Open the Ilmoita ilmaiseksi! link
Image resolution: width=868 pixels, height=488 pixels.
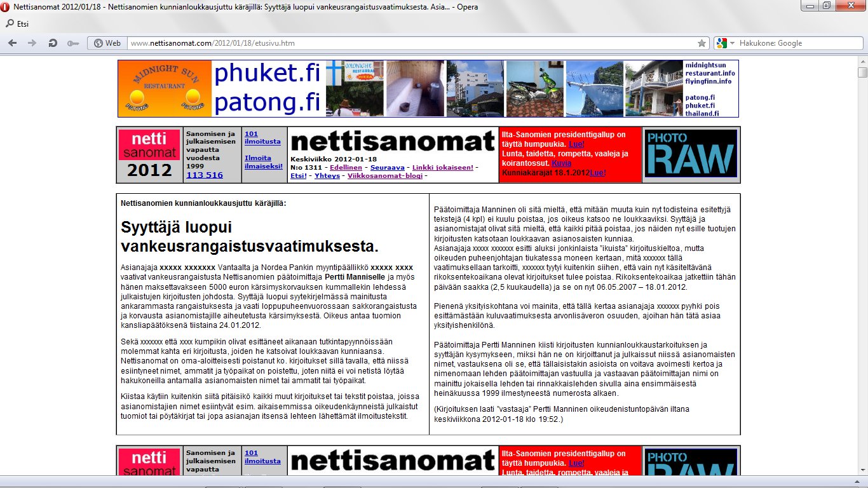pos(263,161)
